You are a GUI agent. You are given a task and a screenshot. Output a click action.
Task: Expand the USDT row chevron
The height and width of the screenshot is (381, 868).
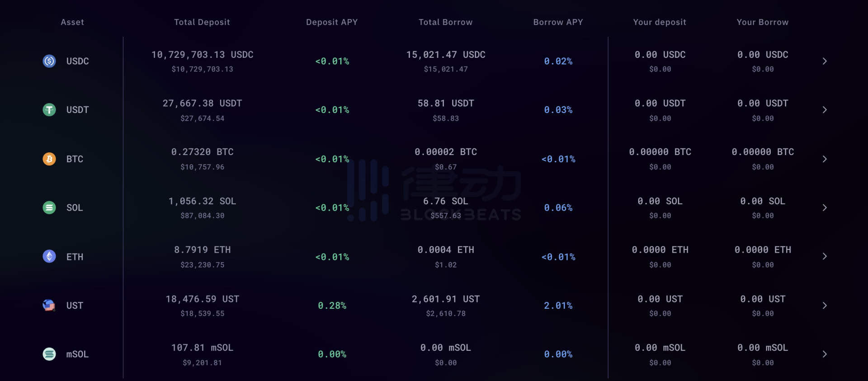tap(825, 110)
